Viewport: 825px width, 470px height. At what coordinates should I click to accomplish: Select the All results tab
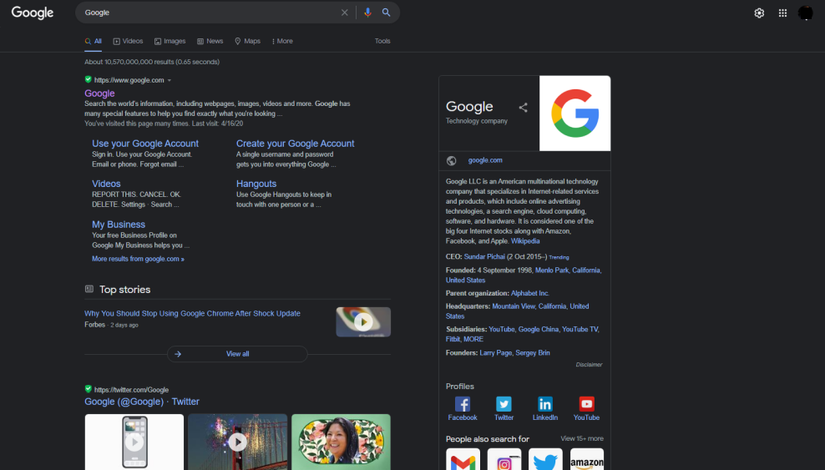[x=93, y=41]
